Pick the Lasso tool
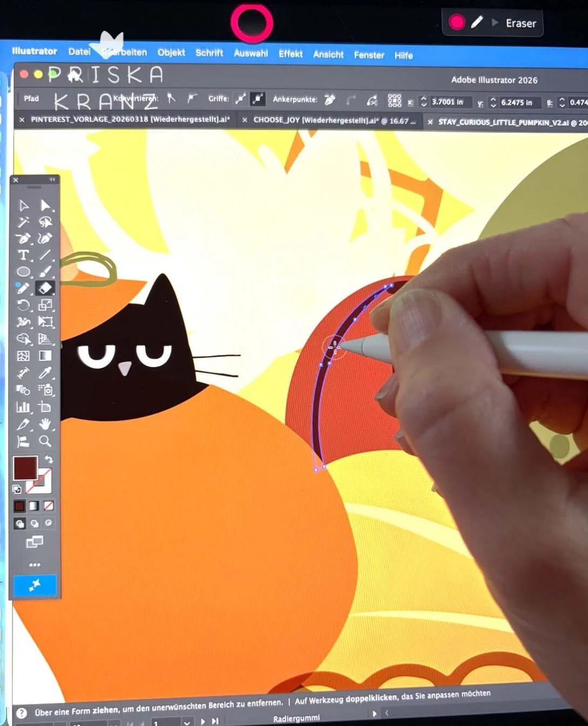This screenshot has height=726, width=588. pyautogui.click(x=45, y=222)
